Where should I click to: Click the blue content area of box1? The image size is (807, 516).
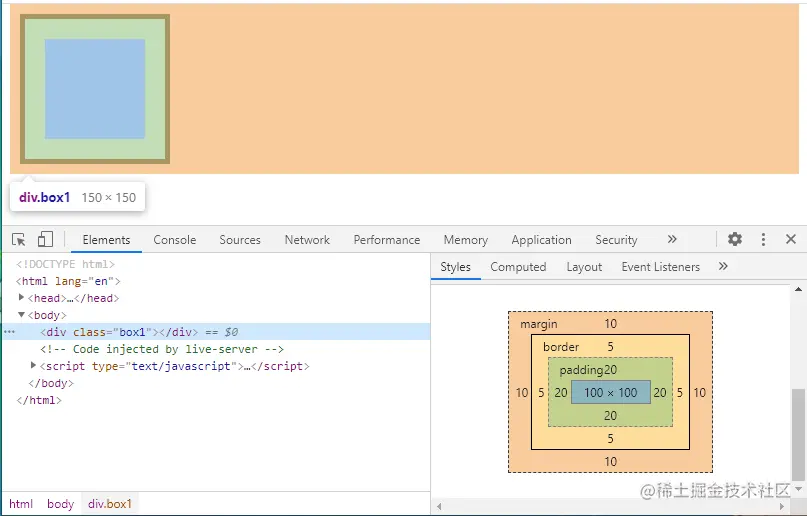95,88
